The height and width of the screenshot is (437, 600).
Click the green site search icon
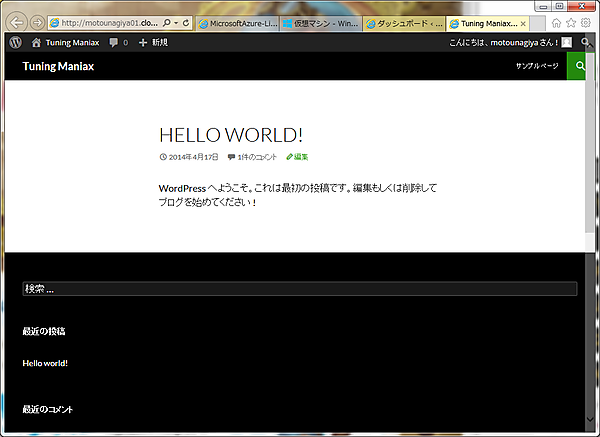click(x=578, y=66)
